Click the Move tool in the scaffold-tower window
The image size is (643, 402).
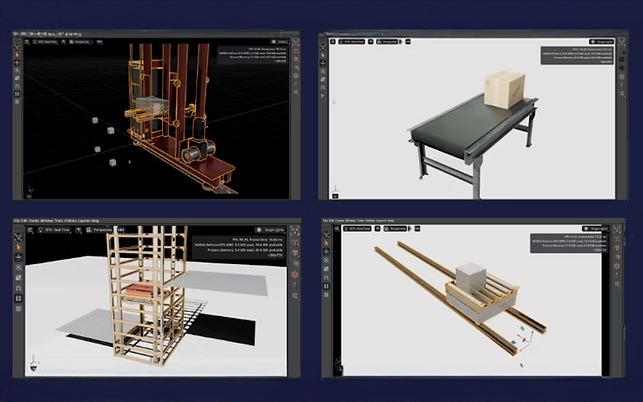[x=18, y=257]
